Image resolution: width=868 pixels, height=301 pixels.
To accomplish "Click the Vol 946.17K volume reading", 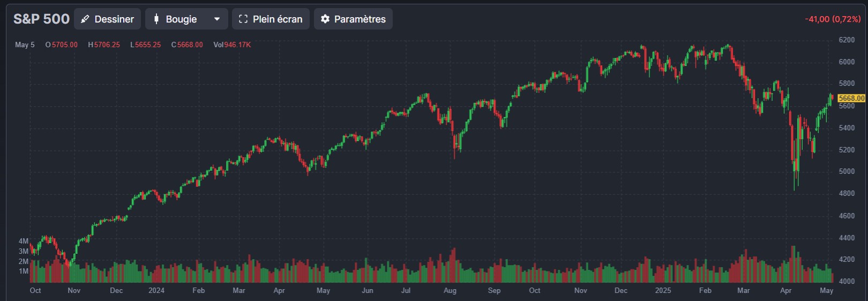I will point(232,45).
